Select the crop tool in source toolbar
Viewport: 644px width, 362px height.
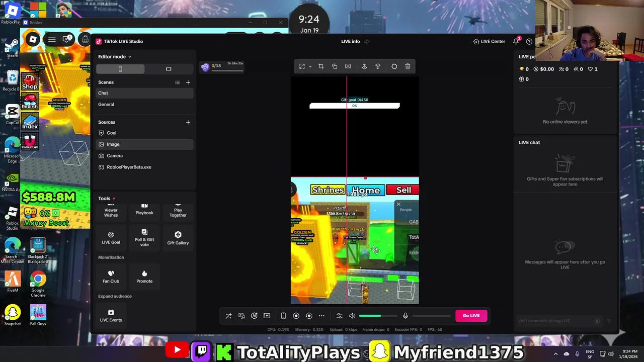321,66
